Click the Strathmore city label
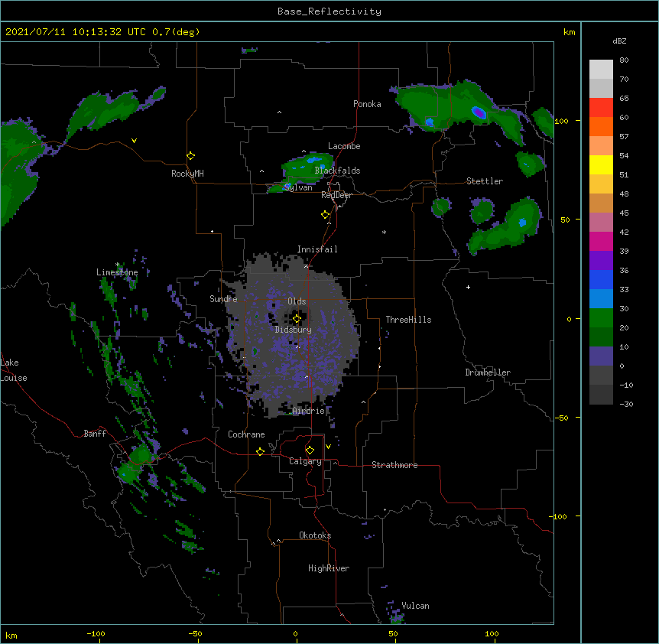The image size is (659, 644). click(x=394, y=465)
